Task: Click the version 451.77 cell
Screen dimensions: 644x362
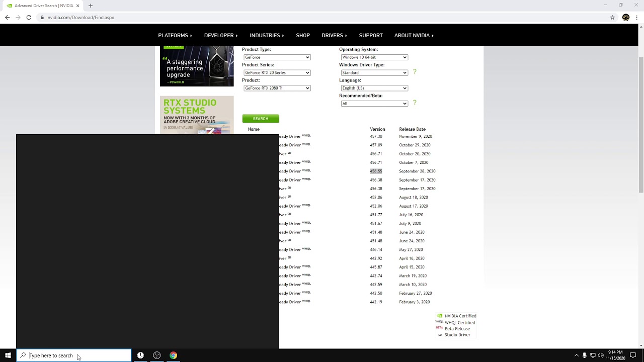Action: click(376, 215)
